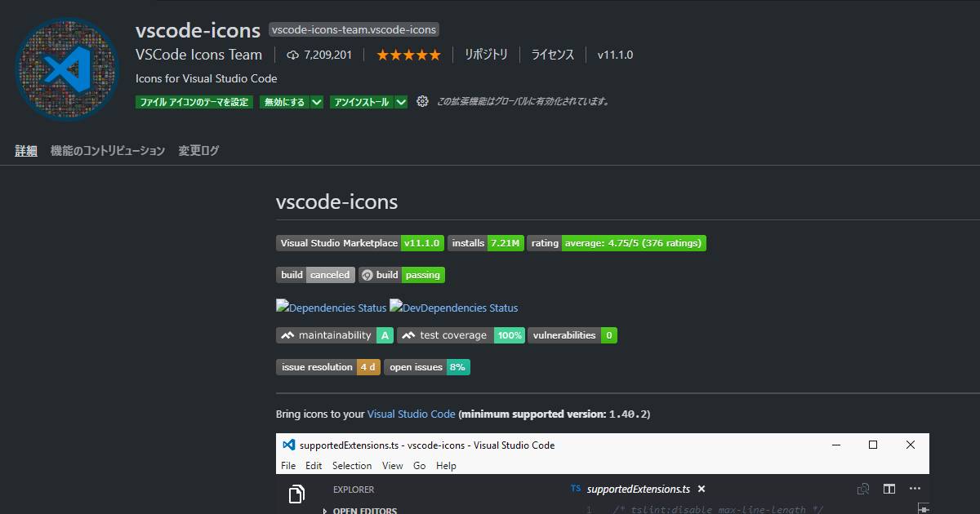Close the supportedExtensions.ts editor tab
The height and width of the screenshot is (514, 980).
click(702, 489)
